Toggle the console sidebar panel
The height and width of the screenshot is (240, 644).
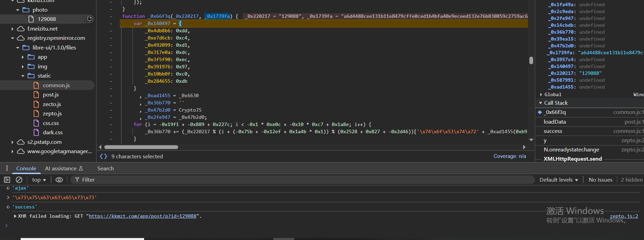tap(7, 180)
